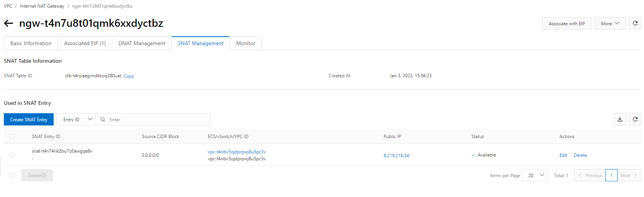Image resolution: width=644 pixels, height=197 pixels.
Task: Download the SNAT entry list
Action: [619, 119]
